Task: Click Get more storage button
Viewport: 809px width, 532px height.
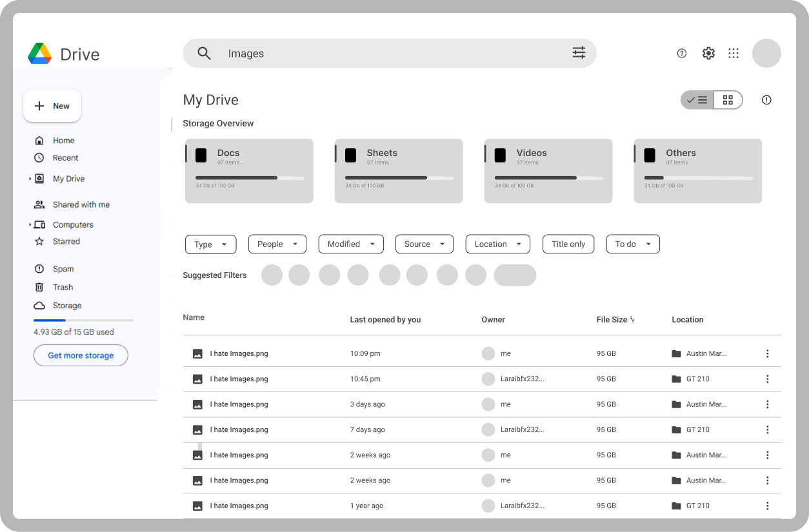Action: (81, 355)
